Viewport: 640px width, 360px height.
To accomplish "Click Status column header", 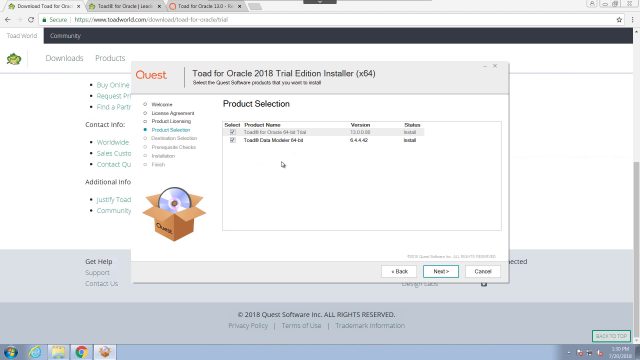I will click(x=412, y=125).
